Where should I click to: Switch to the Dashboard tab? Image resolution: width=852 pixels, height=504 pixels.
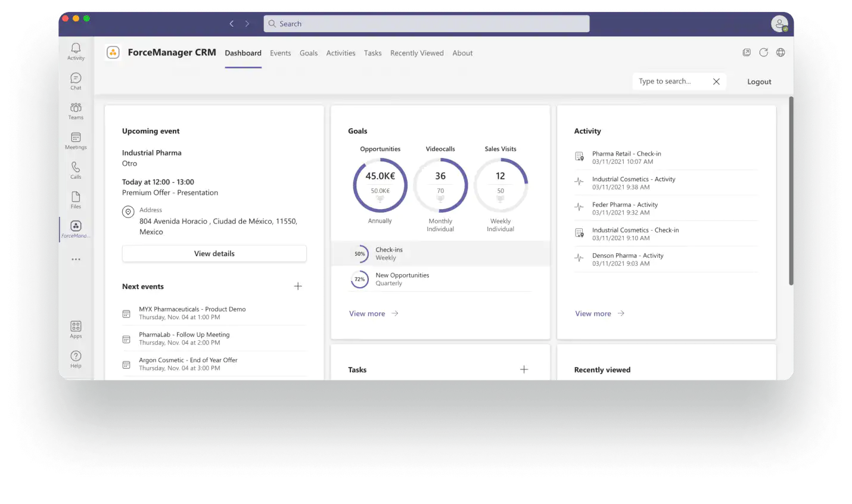pyautogui.click(x=243, y=53)
